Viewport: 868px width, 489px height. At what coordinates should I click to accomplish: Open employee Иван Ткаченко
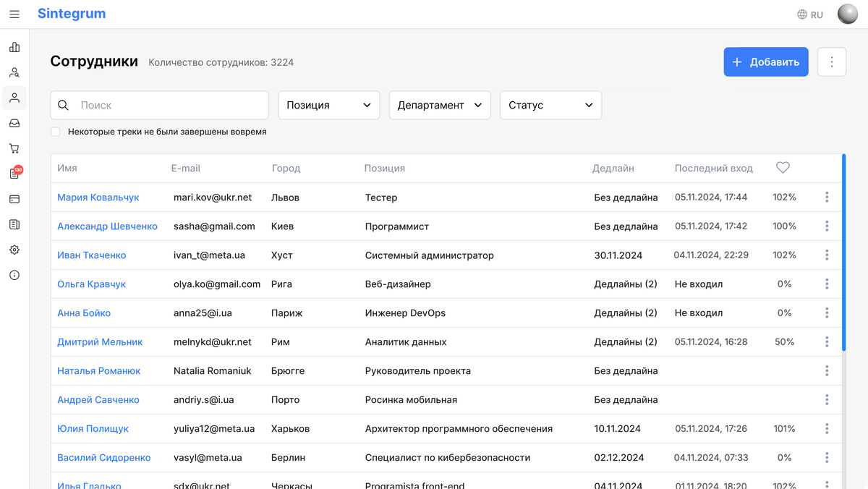pos(92,255)
